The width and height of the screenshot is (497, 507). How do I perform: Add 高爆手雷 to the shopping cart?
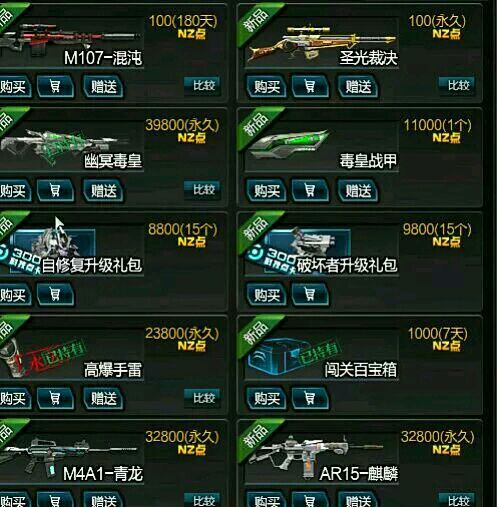[55, 398]
